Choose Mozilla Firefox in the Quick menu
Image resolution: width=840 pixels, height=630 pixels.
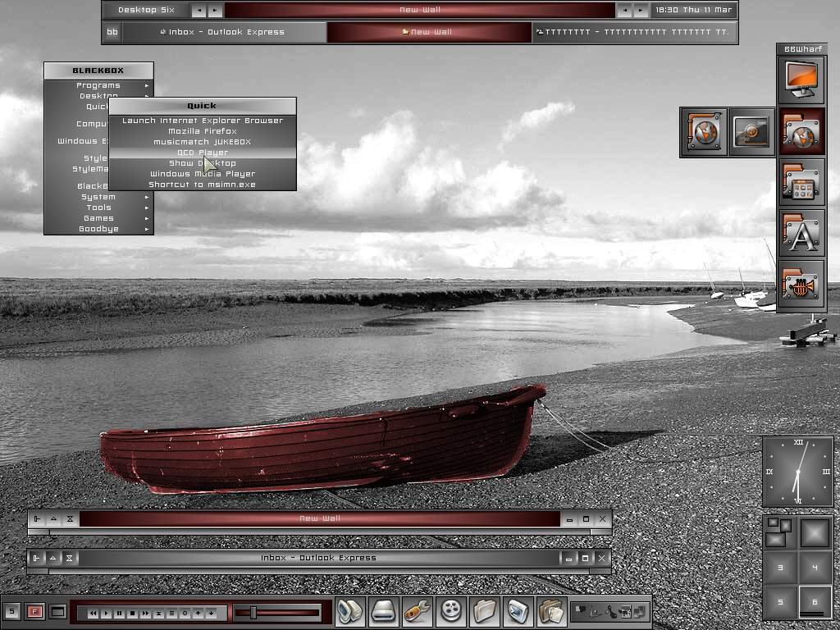tap(202, 131)
